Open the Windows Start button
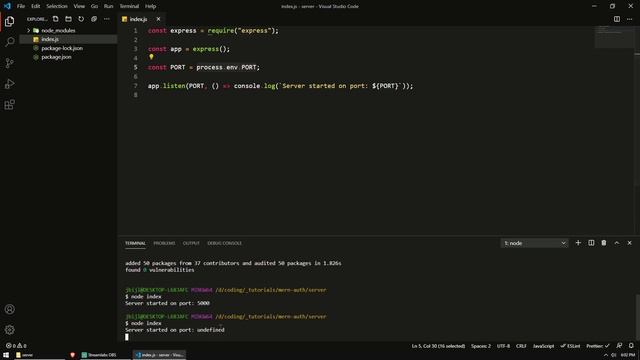 pyautogui.click(x=6, y=355)
